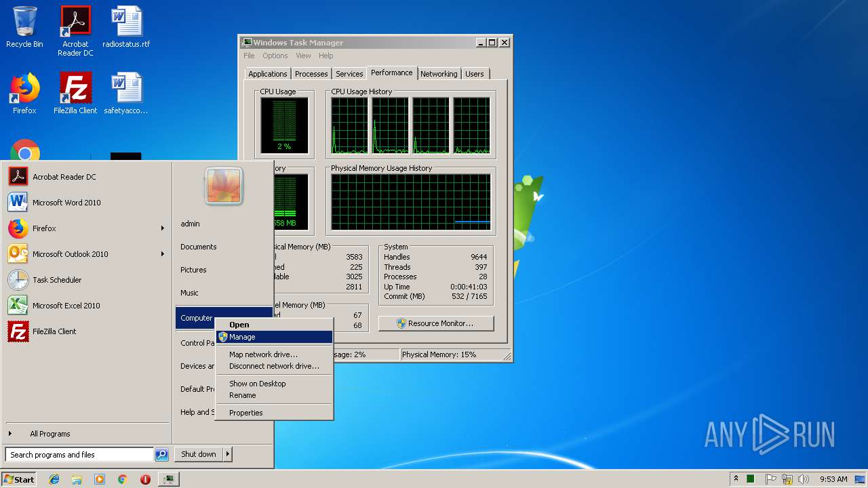The height and width of the screenshot is (488, 868).
Task: Expand All Programs list
Action: [86, 434]
